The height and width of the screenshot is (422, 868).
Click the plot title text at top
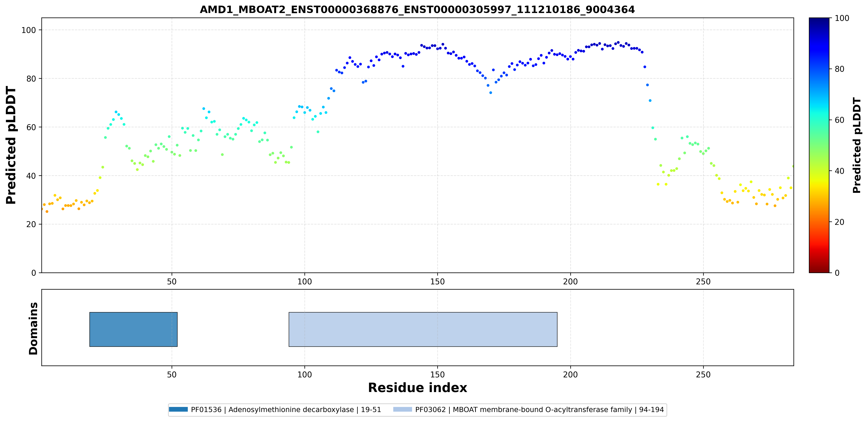pyautogui.click(x=417, y=10)
